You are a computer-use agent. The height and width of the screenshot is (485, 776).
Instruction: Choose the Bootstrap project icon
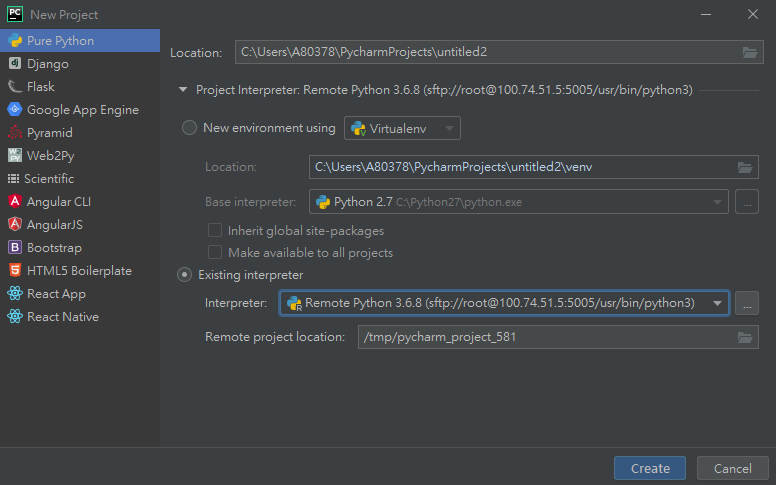click(15, 247)
